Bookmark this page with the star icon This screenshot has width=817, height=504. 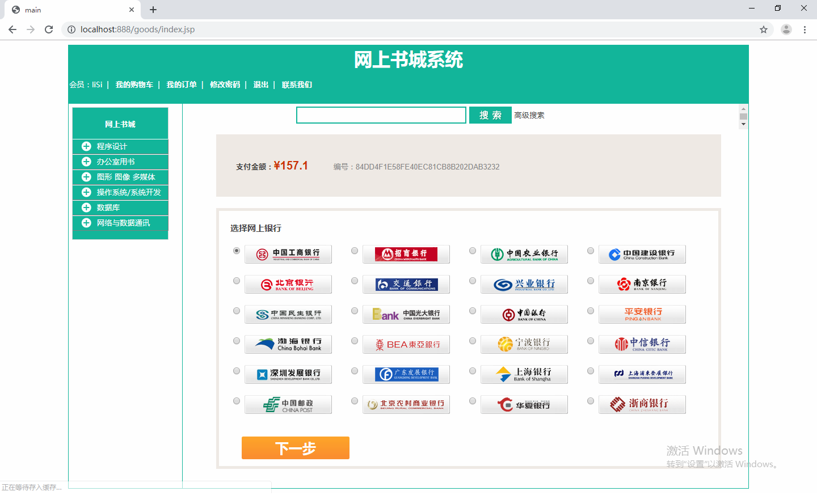(x=764, y=29)
